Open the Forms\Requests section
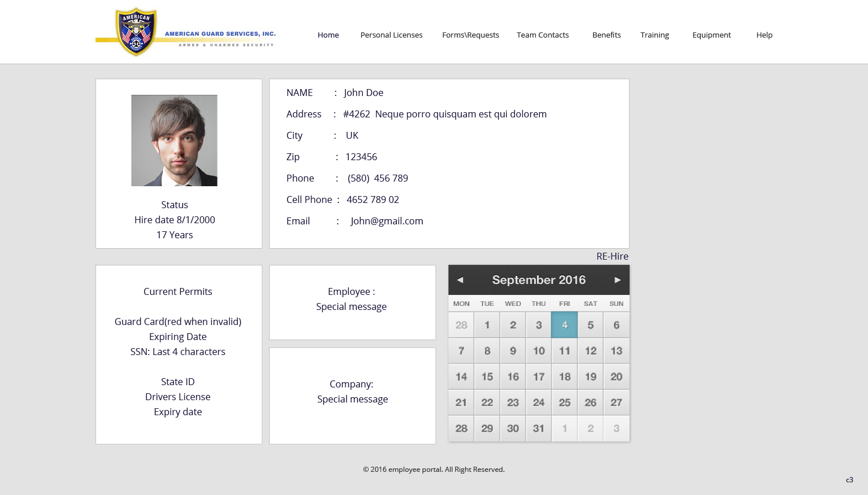Image resolution: width=868 pixels, height=495 pixels. click(x=470, y=35)
